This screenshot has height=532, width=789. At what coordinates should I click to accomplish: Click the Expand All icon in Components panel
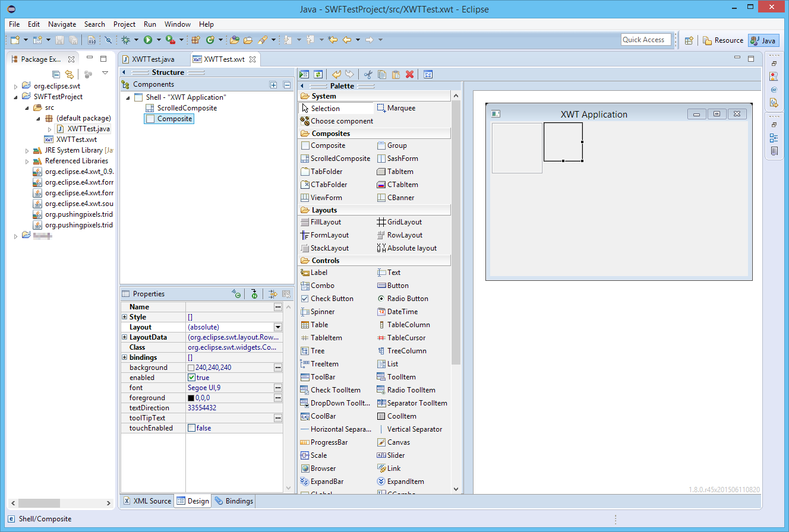point(273,85)
